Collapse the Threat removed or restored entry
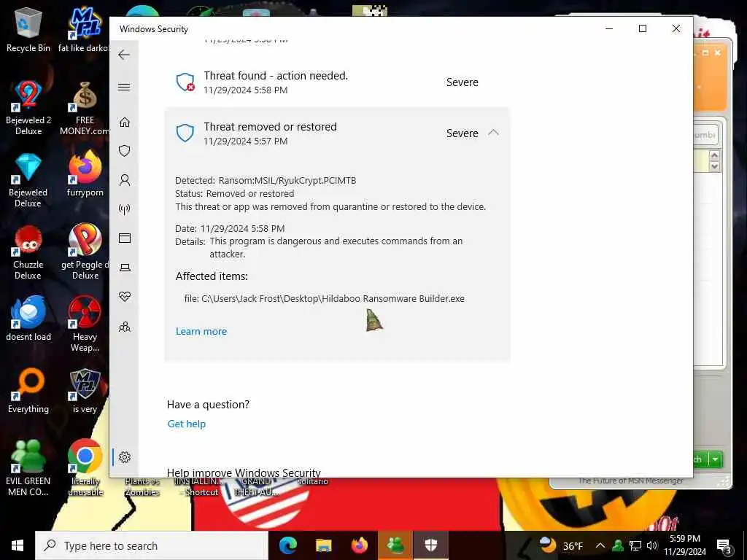747x560 pixels. (x=494, y=133)
